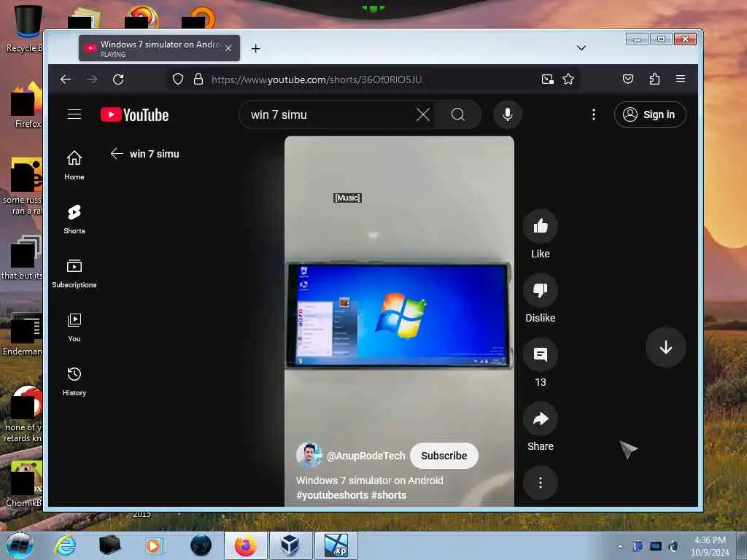
Task: Open #youtubeshorts hashtag
Action: tap(332, 495)
